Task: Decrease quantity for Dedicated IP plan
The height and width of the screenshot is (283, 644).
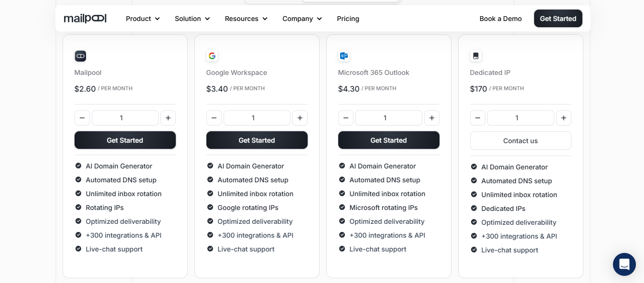Action: 478,118
